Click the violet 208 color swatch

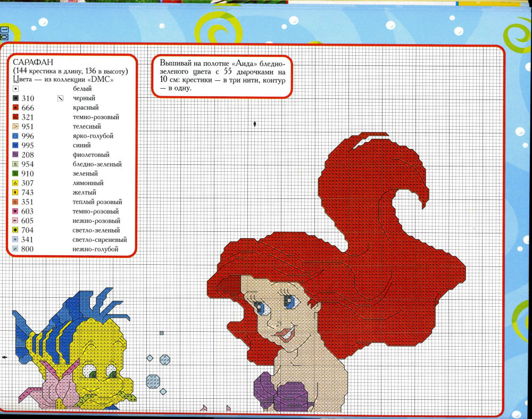pos(16,155)
